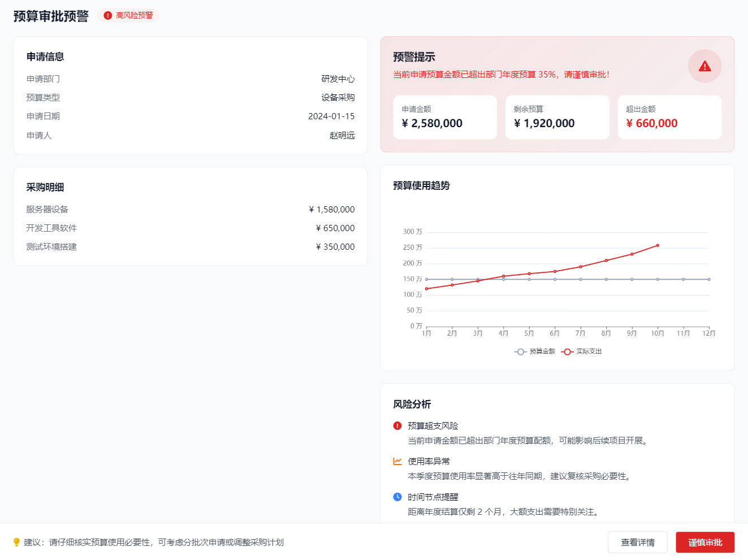
Task: Click the 时间节点提醒 blue clock icon
Action: click(x=397, y=497)
